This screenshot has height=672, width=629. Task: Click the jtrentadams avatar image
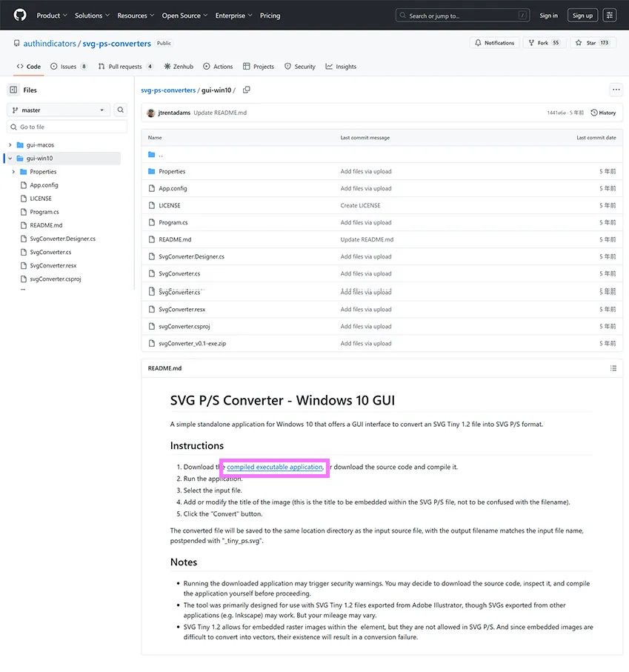click(151, 113)
